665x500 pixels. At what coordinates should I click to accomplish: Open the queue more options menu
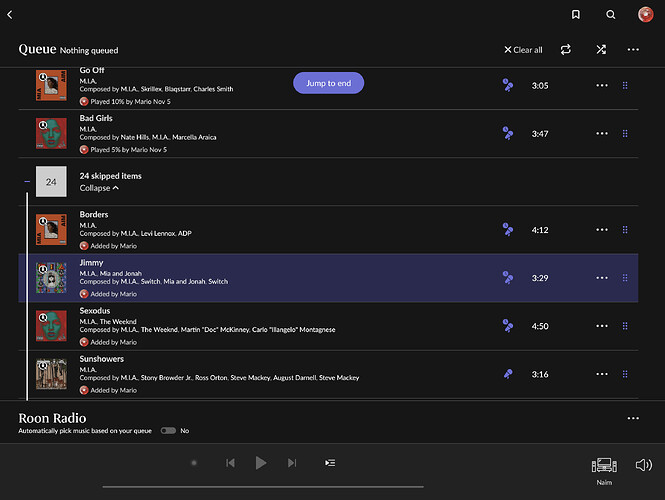633,50
